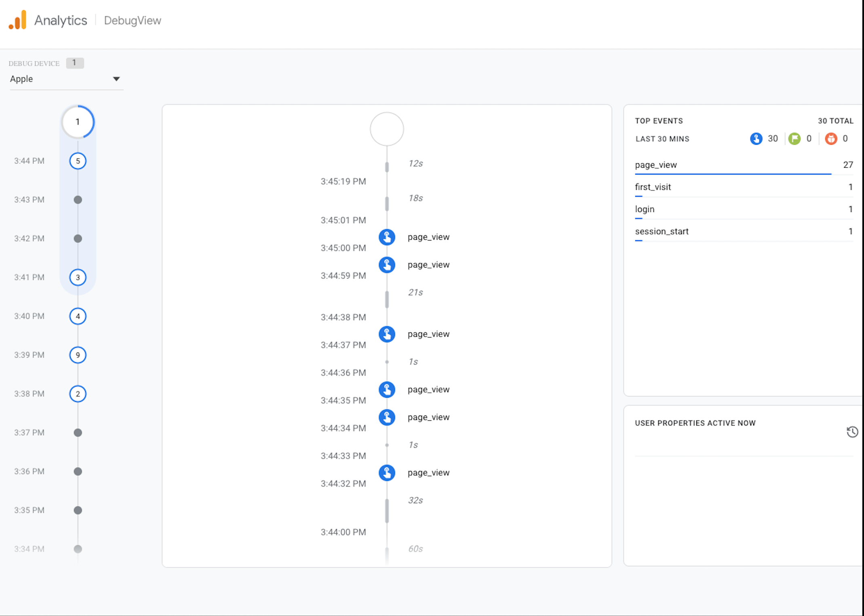Viewport: 864px width, 616px height.
Task: Open the page_view row in Top Events
Action: pos(655,165)
